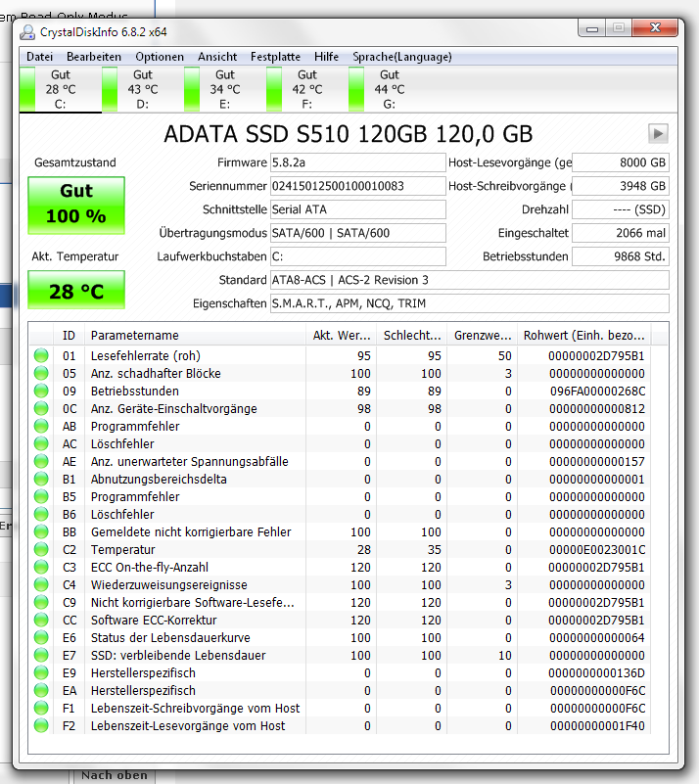Click the Betriebsstunden value 9868 Std.
This screenshot has width=699, height=784.
click(621, 256)
